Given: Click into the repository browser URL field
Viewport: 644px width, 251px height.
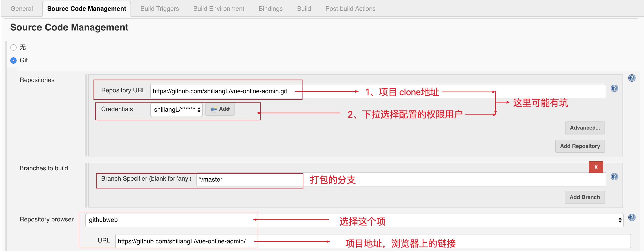Looking at the screenshot, I should coord(373,242).
